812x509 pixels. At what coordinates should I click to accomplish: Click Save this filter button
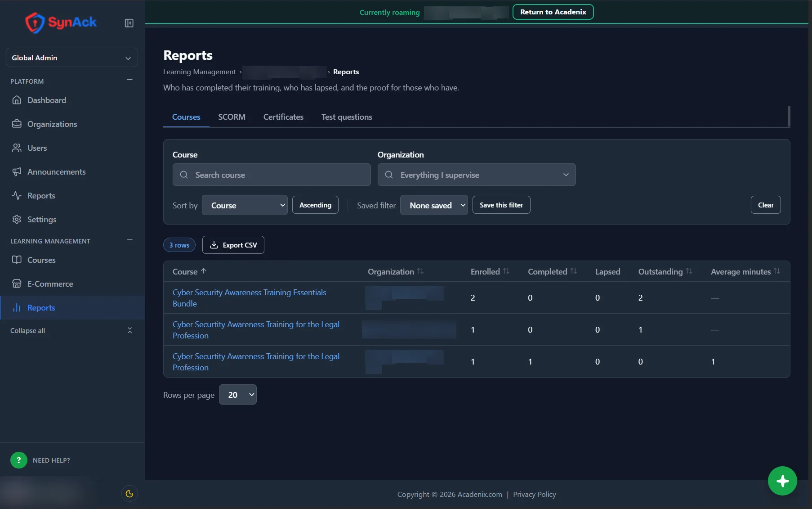[x=501, y=205]
